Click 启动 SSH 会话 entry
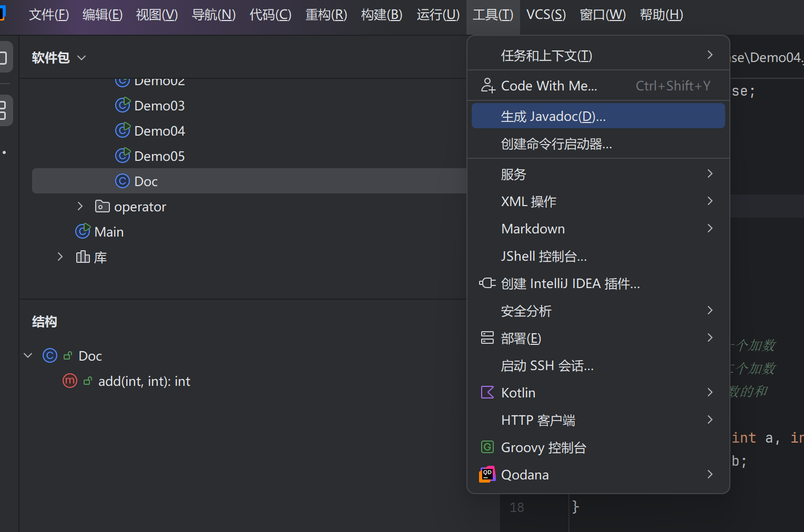Viewport: 804px width, 532px height. click(x=547, y=365)
